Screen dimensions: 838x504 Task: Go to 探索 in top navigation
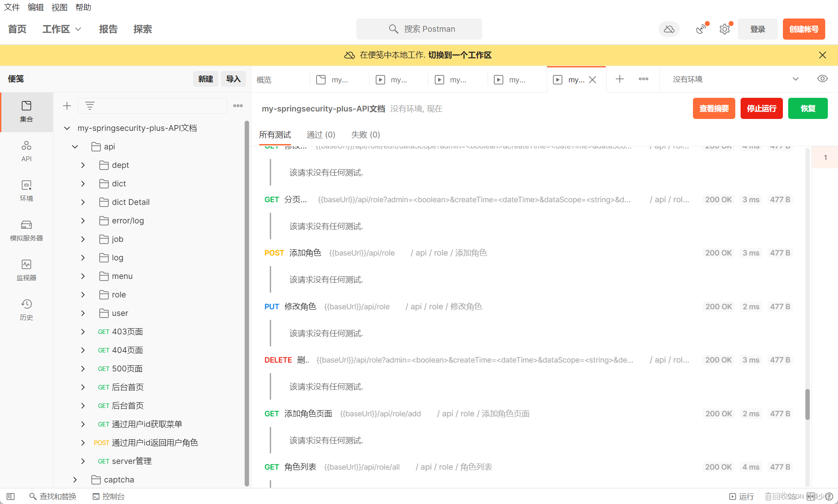[143, 29]
